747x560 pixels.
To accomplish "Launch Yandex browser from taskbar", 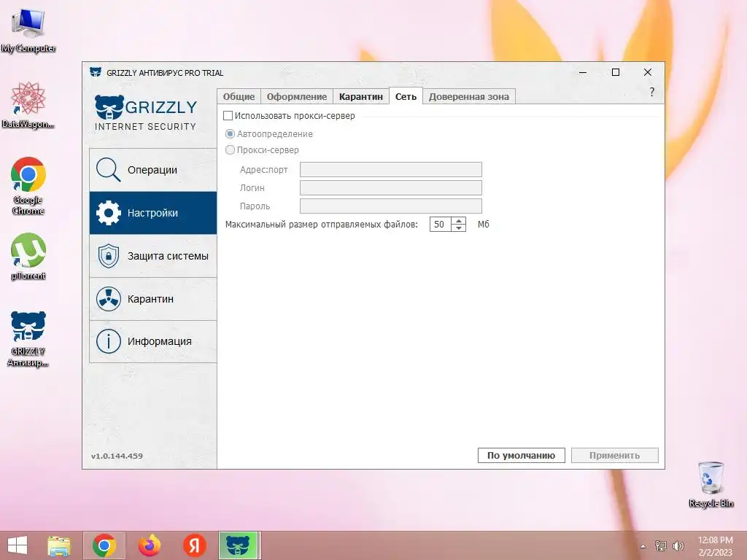I will (194, 545).
